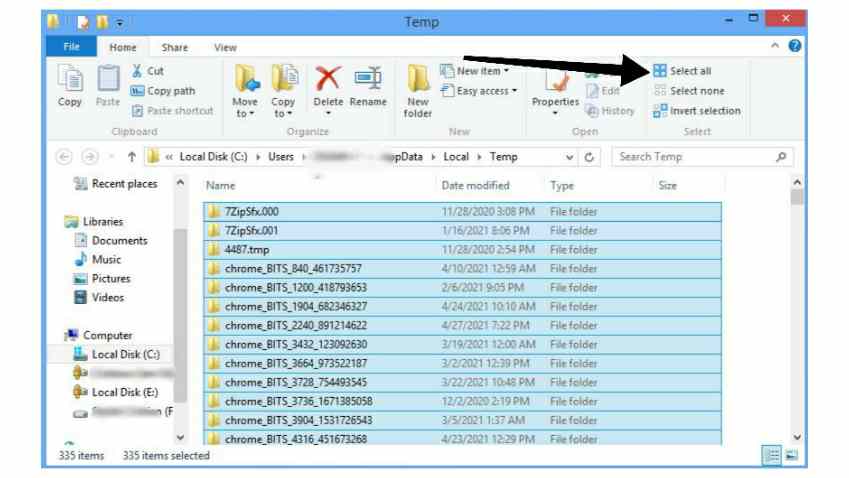
Task: Click Invert selection in the ribbon
Action: [697, 111]
